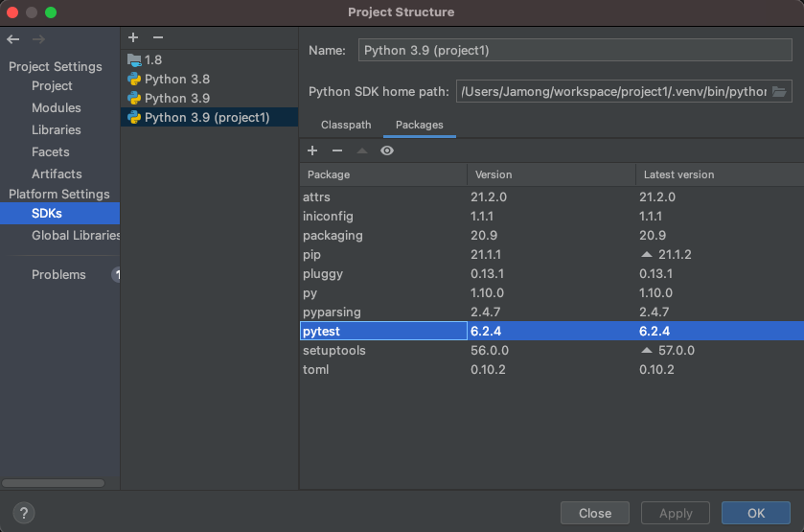Screen dimensions: 804x532
Task: Open help with question mark button
Action: [24, 513]
